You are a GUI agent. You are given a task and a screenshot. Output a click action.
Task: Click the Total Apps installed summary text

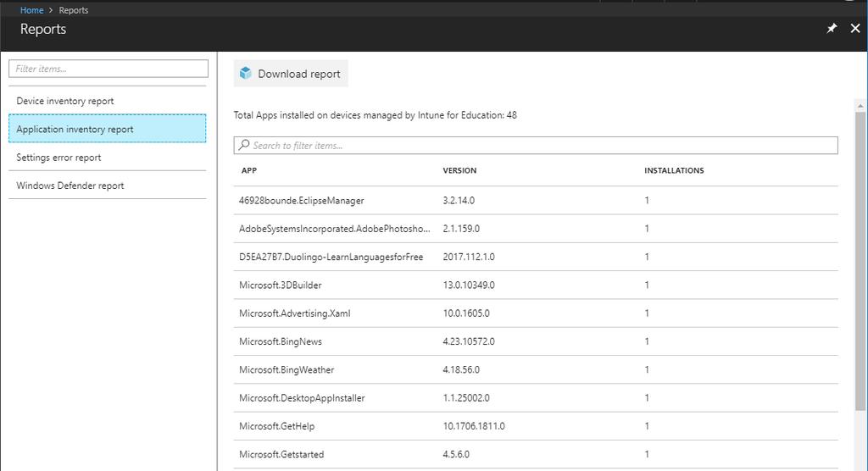(375, 115)
